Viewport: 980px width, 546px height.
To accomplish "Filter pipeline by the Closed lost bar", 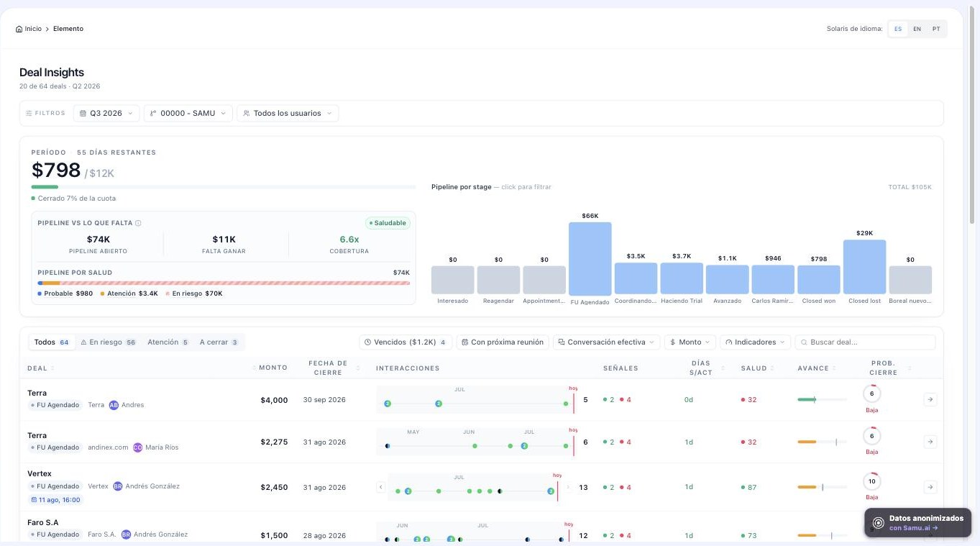I will 864,267.
